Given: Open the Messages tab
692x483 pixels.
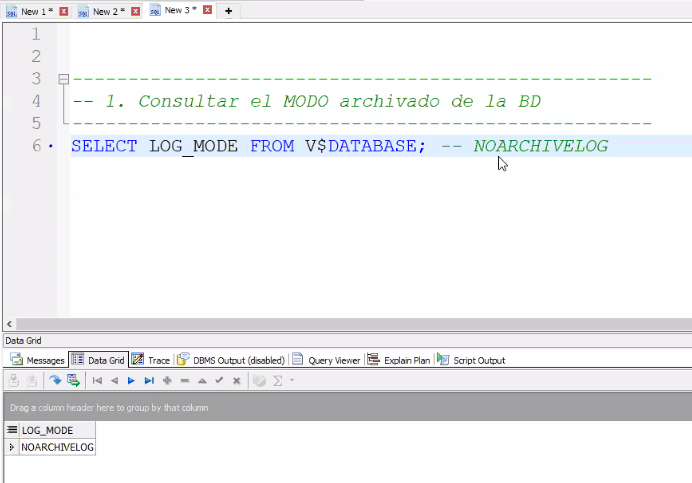Looking at the screenshot, I should [x=37, y=360].
